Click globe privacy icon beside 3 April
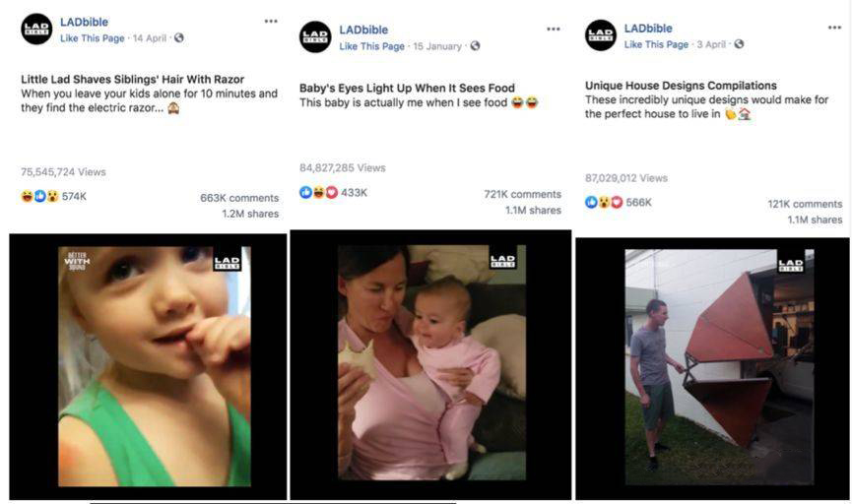 point(739,44)
